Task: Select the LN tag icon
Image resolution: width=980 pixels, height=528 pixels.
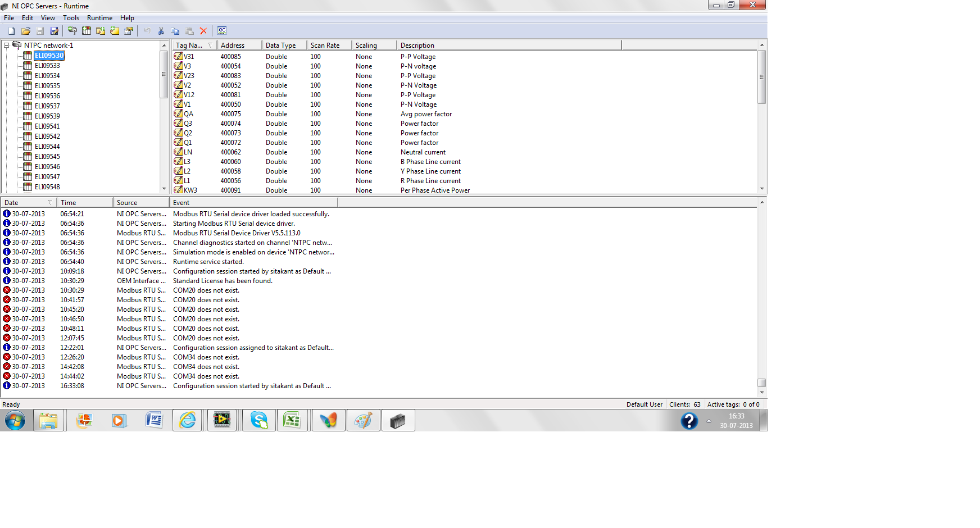Action: [x=178, y=152]
